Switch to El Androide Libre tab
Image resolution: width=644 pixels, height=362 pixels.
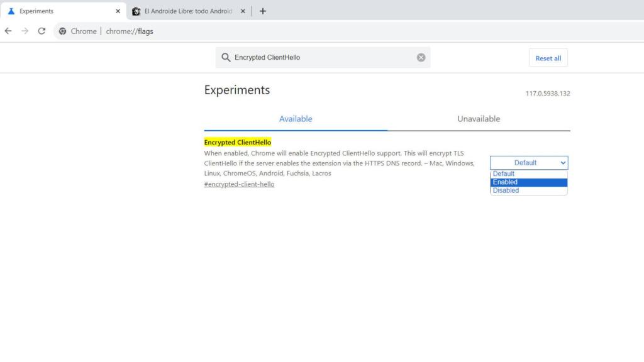pyautogui.click(x=189, y=11)
